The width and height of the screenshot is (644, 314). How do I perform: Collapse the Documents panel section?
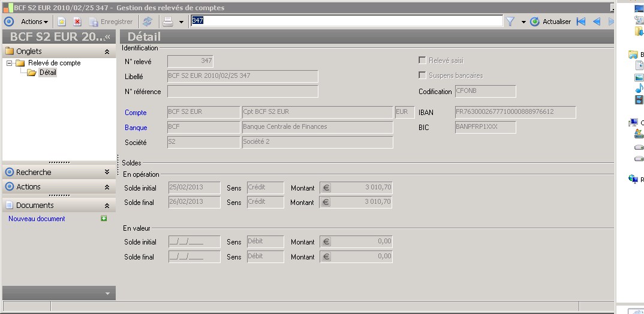tap(107, 206)
